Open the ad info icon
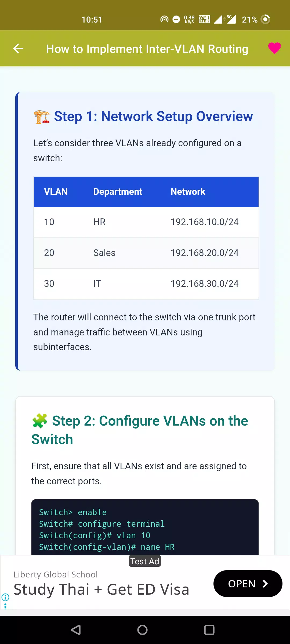The image size is (290, 644). point(5,597)
